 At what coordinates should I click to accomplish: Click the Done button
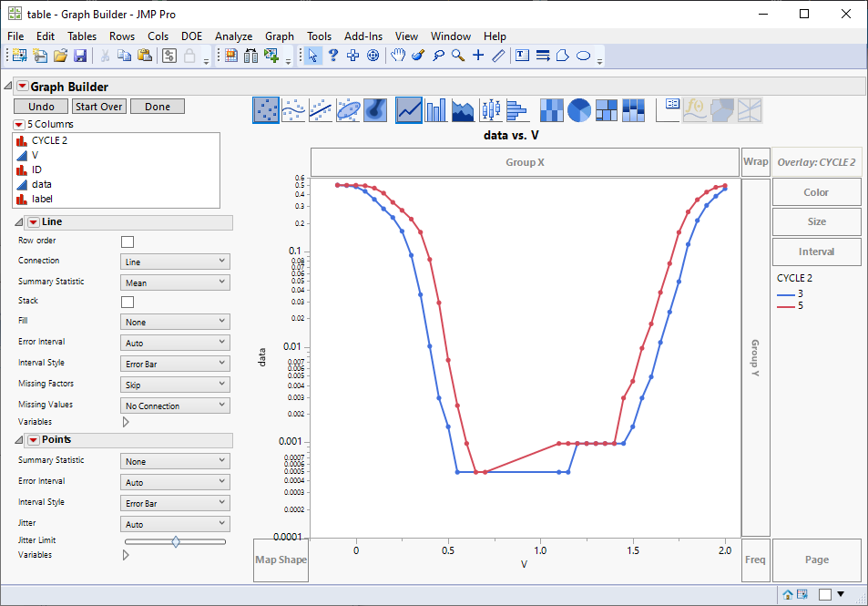pyautogui.click(x=158, y=107)
